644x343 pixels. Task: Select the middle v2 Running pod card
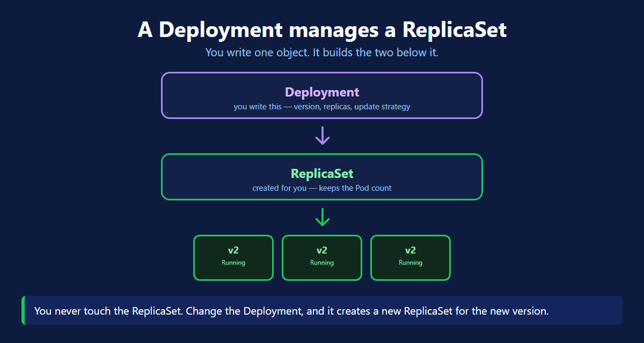pyautogui.click(x=322, y=258)
